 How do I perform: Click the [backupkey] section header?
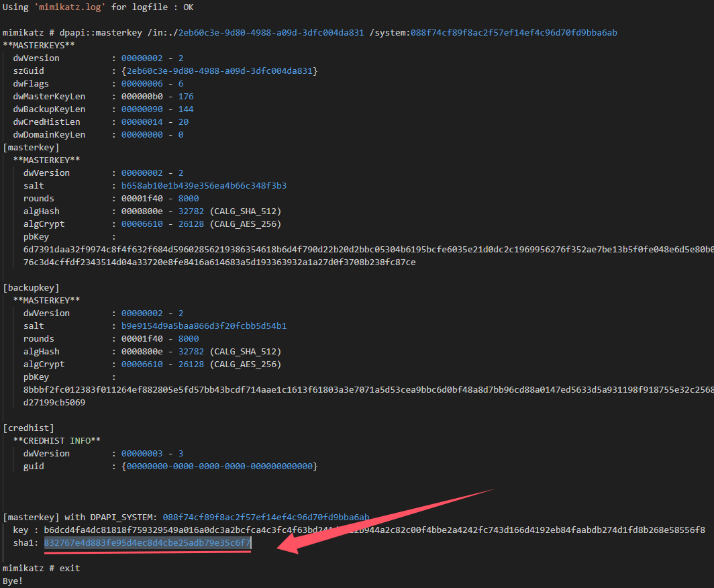(x=31, y=288)
